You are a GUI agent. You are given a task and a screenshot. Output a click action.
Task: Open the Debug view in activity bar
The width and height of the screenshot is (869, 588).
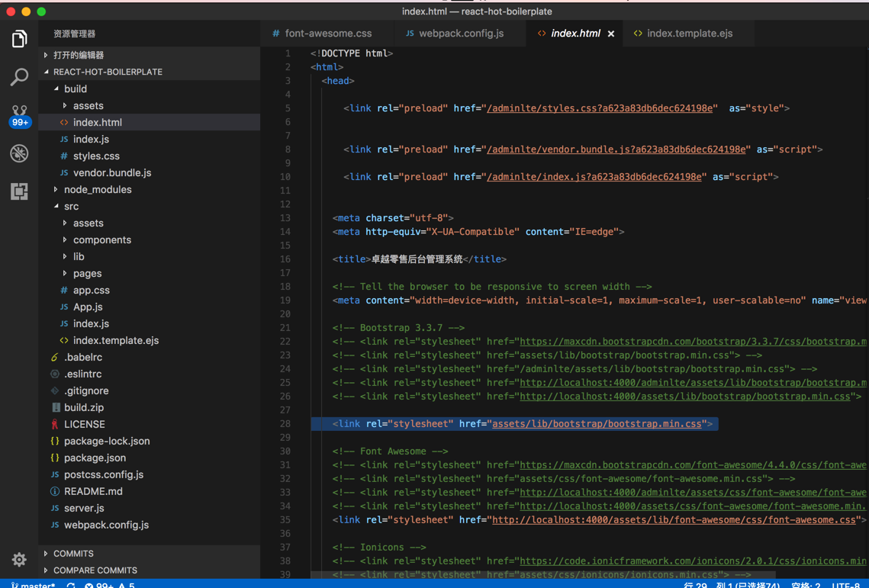point(19,153)
